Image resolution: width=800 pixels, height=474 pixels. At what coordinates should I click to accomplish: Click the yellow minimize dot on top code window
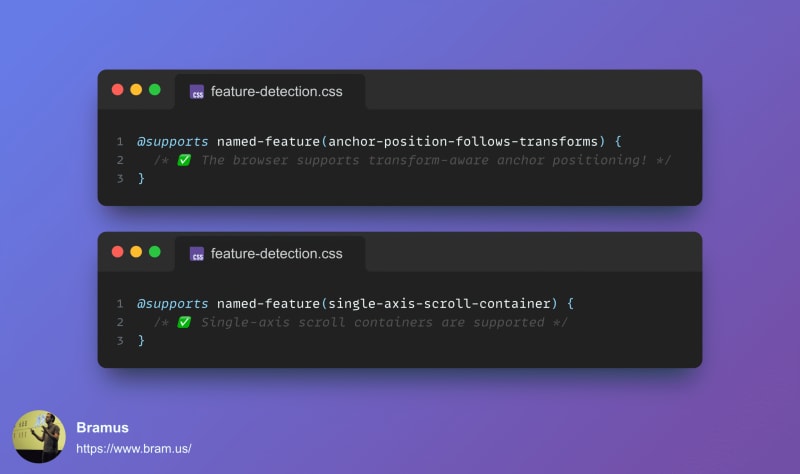[136, 90]
